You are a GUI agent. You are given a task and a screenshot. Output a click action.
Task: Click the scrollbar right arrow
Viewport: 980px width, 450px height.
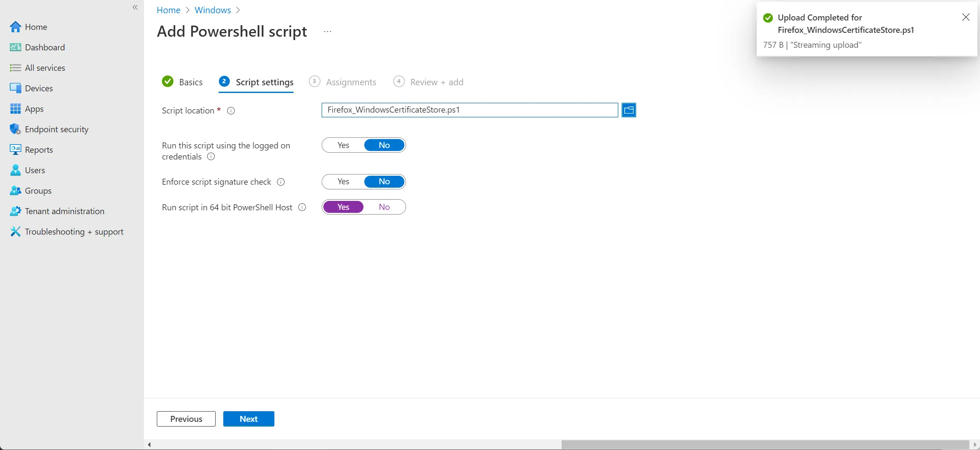975,444
